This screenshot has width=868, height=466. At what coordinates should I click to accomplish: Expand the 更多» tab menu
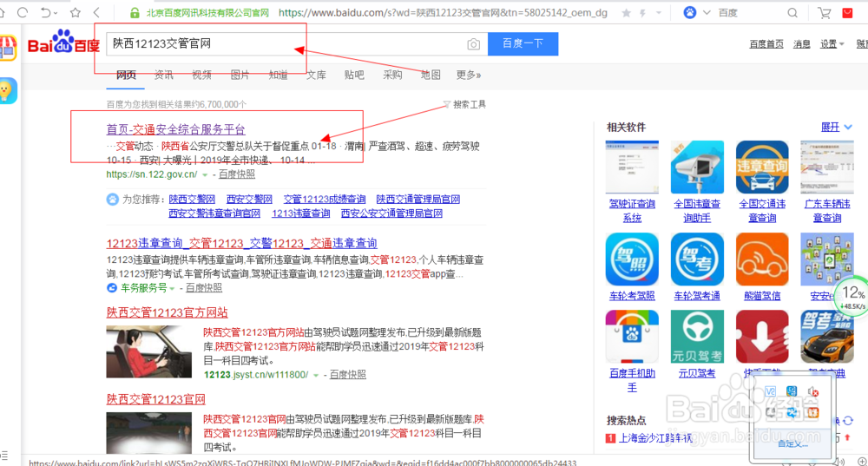tap(469, 75)
